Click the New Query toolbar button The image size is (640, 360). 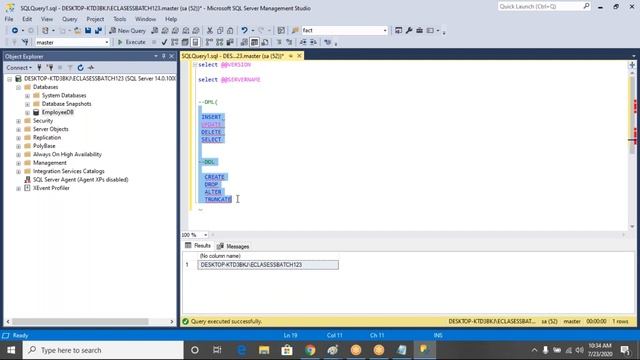127,31
